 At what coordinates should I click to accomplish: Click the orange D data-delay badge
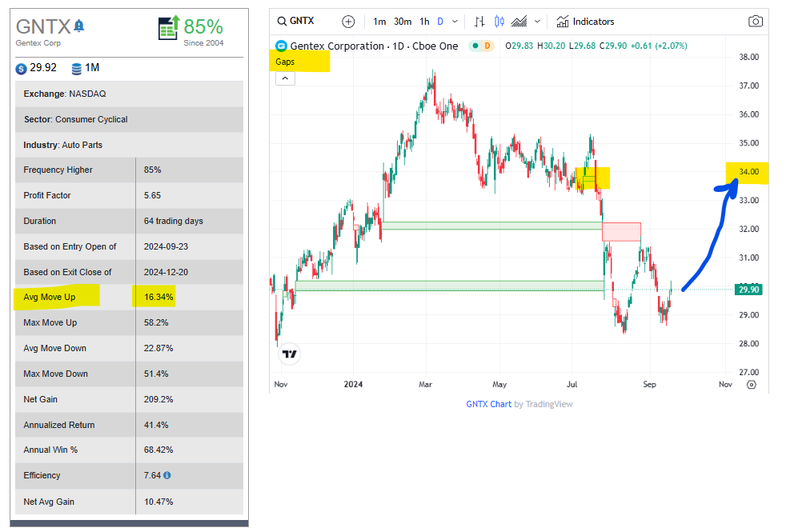pyautogui.click(x=487, y=46)
